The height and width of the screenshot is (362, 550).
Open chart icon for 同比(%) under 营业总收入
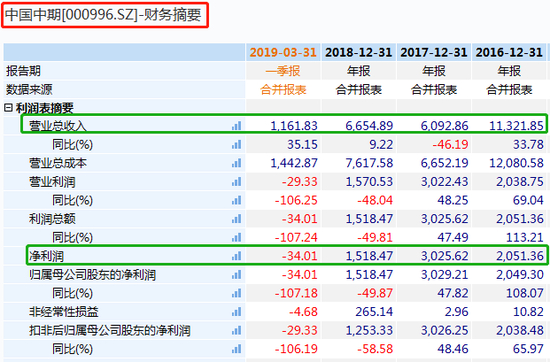coord(236,145)
